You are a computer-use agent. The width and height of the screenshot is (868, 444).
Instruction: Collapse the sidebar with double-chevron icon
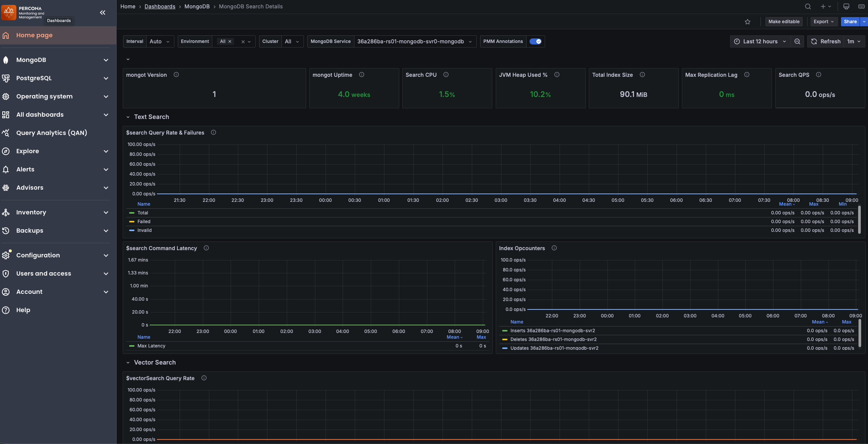[103, 13]
